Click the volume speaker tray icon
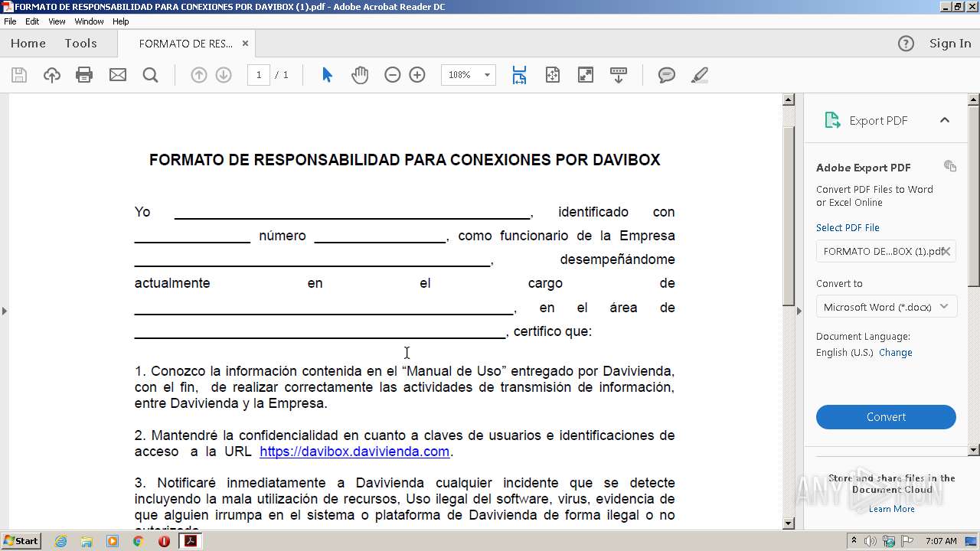 coord(871,541)
